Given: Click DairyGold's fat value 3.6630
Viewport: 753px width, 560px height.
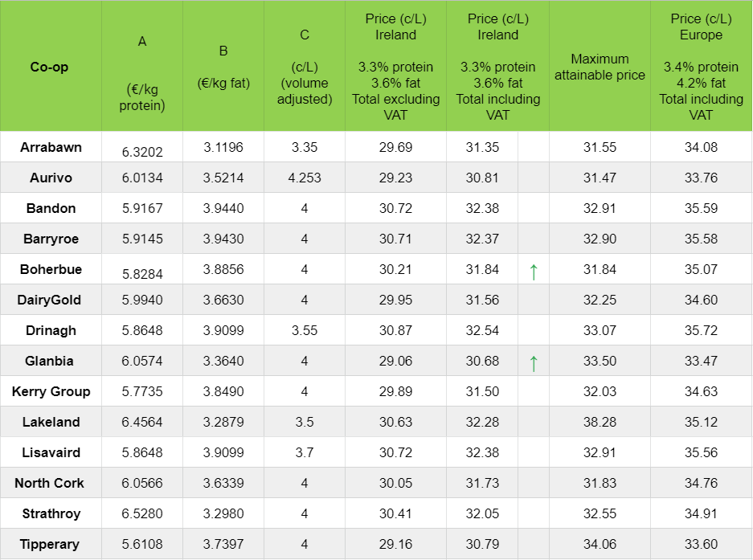Looking at the screenshot, I should (223, 300).
